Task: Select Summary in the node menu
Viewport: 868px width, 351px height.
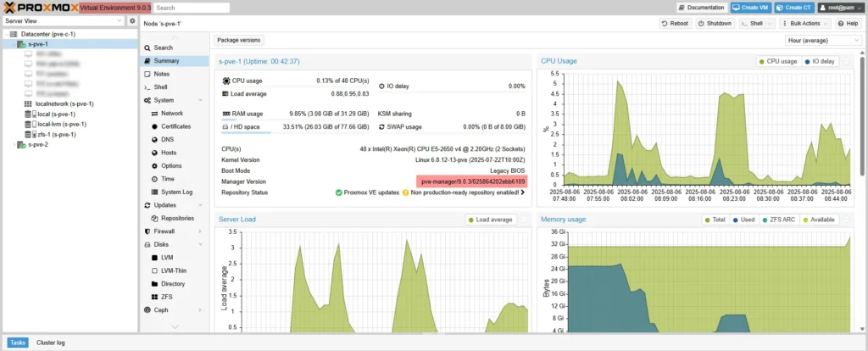Action: pos(166,61)
